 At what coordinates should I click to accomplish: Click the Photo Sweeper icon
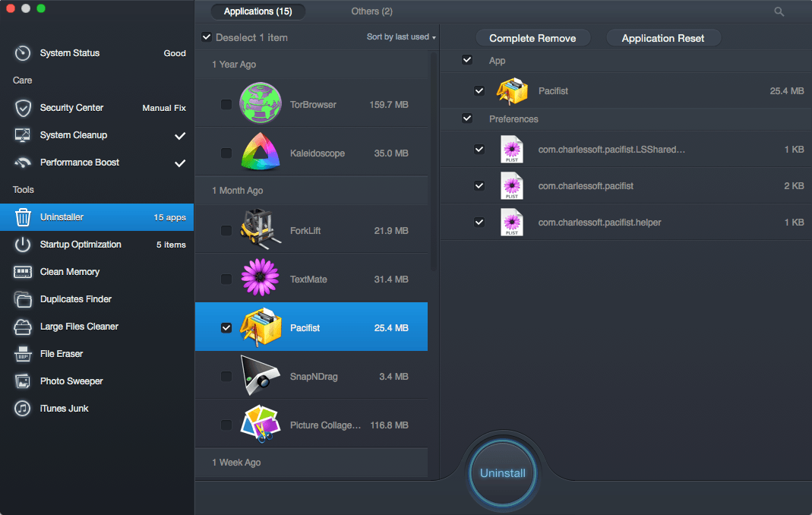tap(23, 381)
